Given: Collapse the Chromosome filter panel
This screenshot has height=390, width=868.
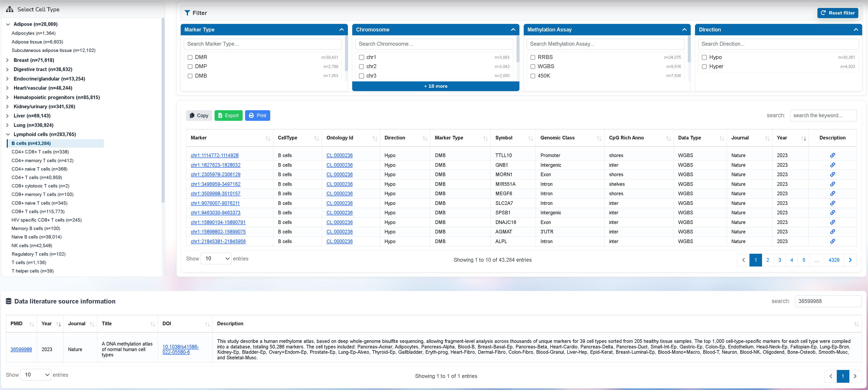Looking at the screenshot, I should (x=513, y=30).
